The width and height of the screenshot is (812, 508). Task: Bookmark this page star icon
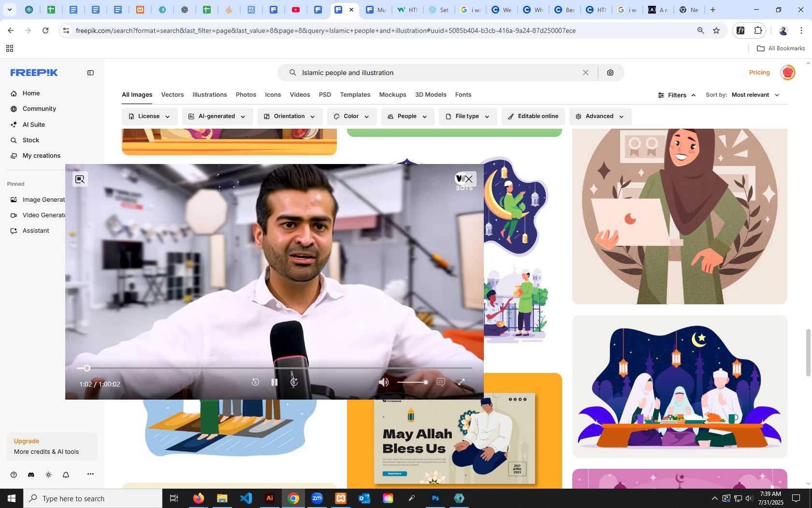coord(716,30)
